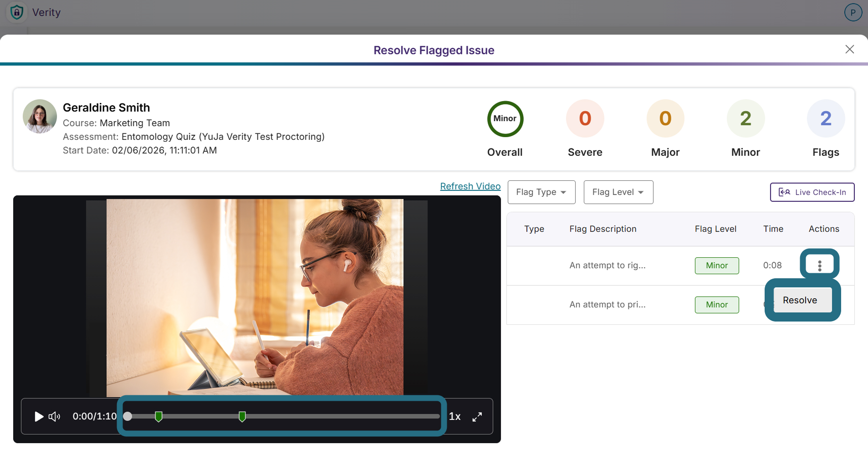Click the Verity shield logo

[17, 12]
